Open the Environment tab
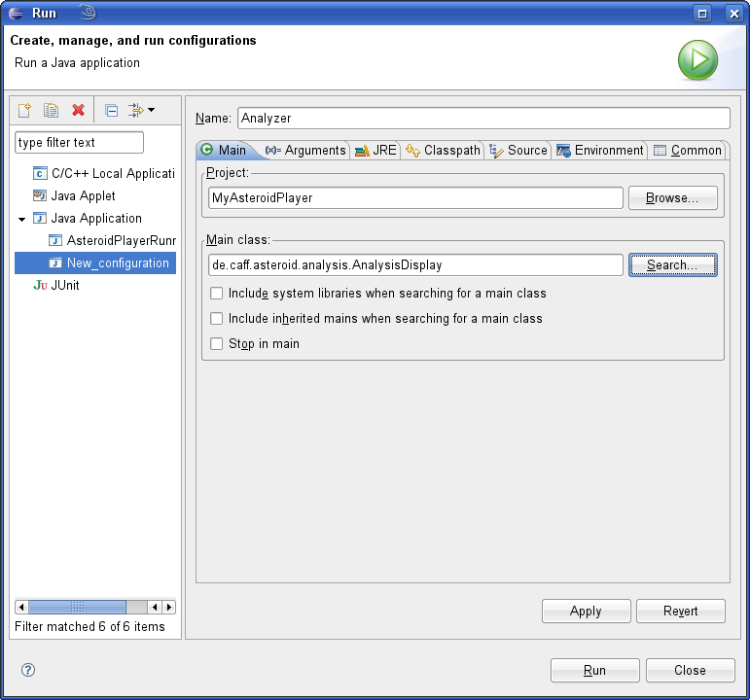The height and width of the screenshot is (700, 750). (600, 150)
